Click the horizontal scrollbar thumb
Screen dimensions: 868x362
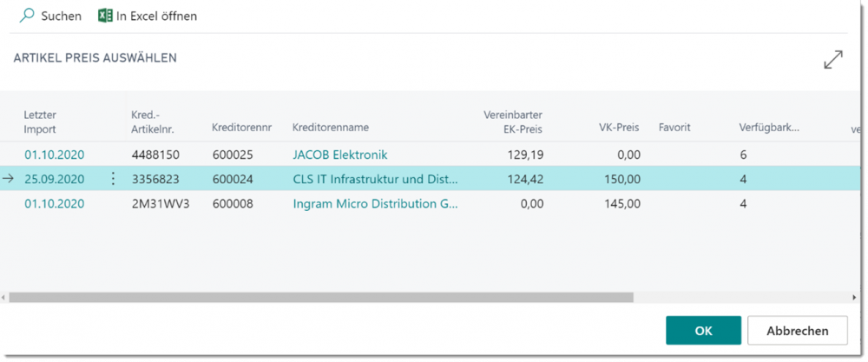pos(321,297)
